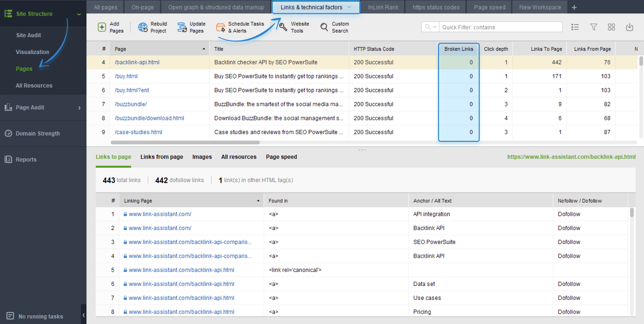Screen dimensions: 644x324
Task: Expand the Page Audit section chevron
Action: pyautogui.click(x=79, y=108)
